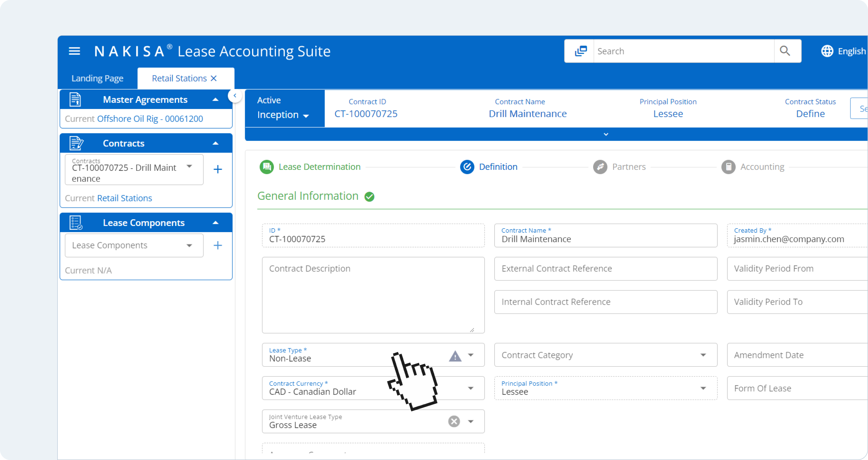Image resolution: width=868 pixels, height=460 pixels.
Task: Add a new lease component with plus icon
Action: [x=218, y=245]
